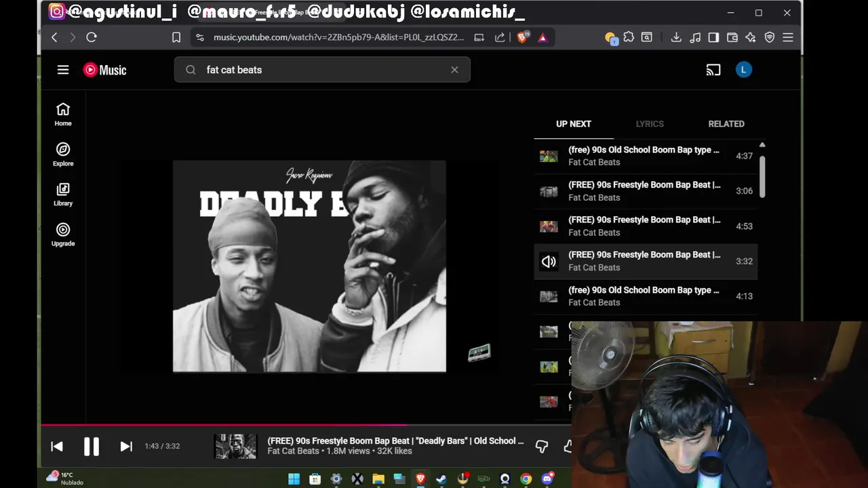Open Explore in the sidebar
Image resolution: width=868 pixels, height=488 pixels.
[x=63, y=154]
